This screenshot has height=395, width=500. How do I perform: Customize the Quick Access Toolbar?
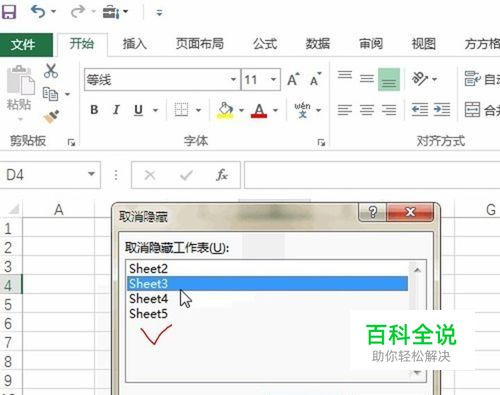coord(159,13)
